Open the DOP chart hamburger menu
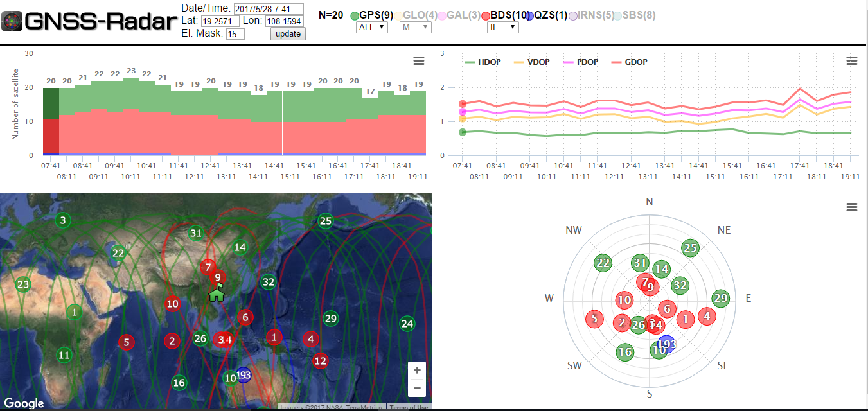This screenshot has height=411, width=868. coord(852,60)
